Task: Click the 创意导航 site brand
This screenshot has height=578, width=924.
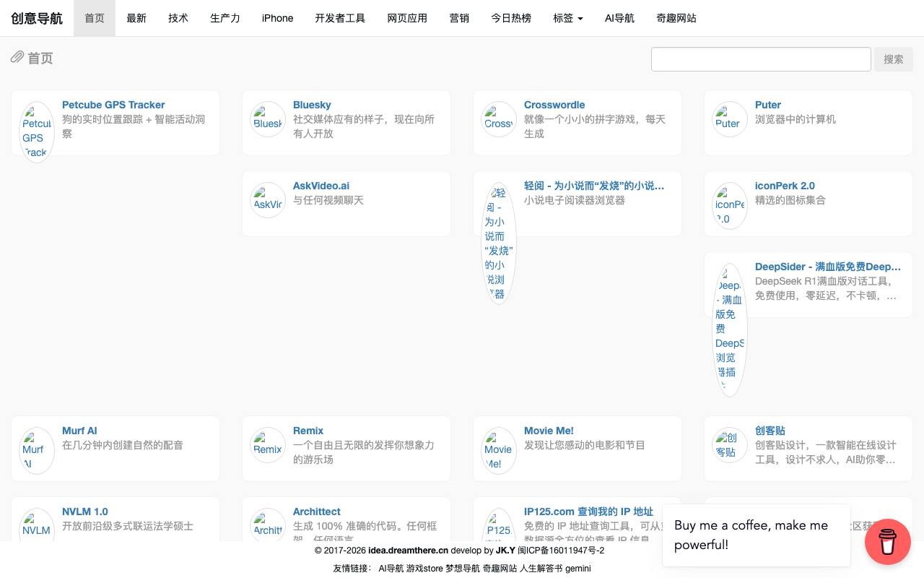Action: click(37, 18)
